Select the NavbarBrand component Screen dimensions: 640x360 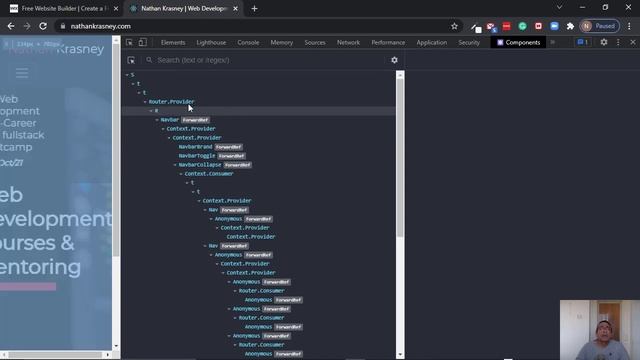tap(196, 147)
